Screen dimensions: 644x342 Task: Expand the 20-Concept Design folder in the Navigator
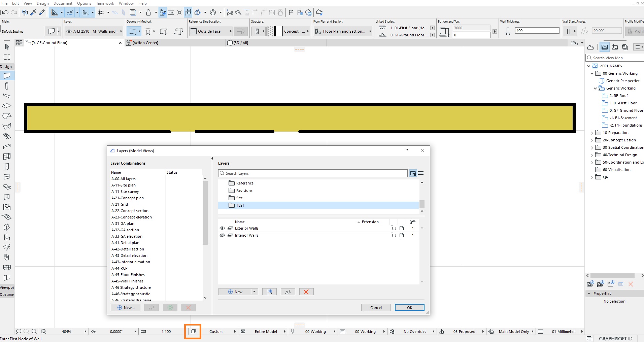click(x=592, y=140)
